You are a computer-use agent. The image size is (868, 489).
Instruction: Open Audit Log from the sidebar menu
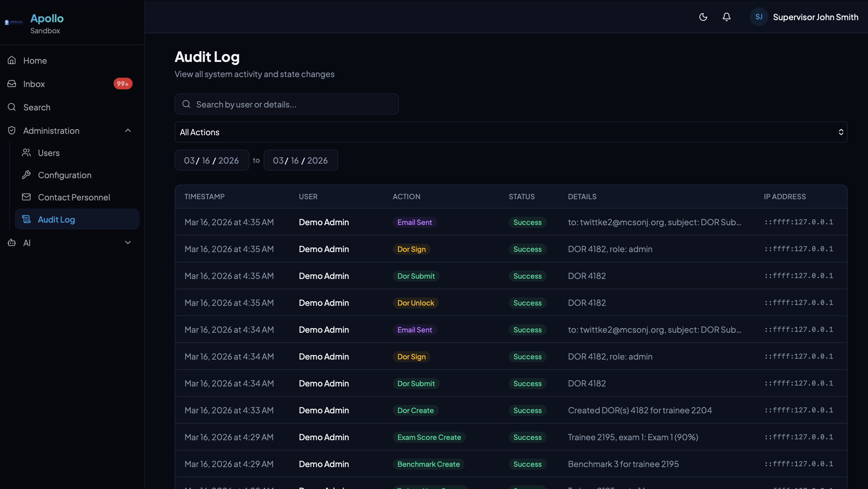coord(56,219)
